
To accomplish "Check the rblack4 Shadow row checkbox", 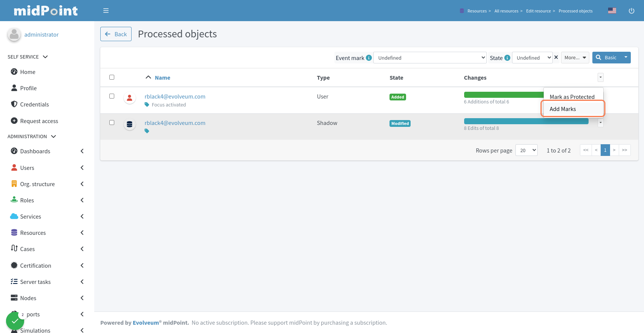I will 112,122.
